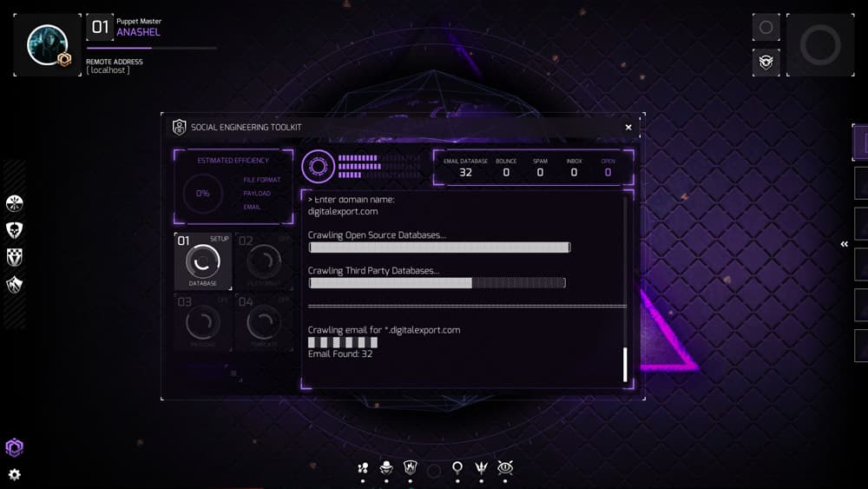868x489 pixels.
Task: Click the EMAIL DATABASE count 32
Action: 465,172
